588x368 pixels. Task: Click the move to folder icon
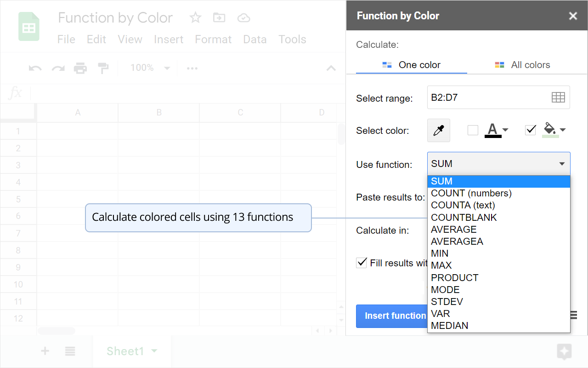(219, 18)
